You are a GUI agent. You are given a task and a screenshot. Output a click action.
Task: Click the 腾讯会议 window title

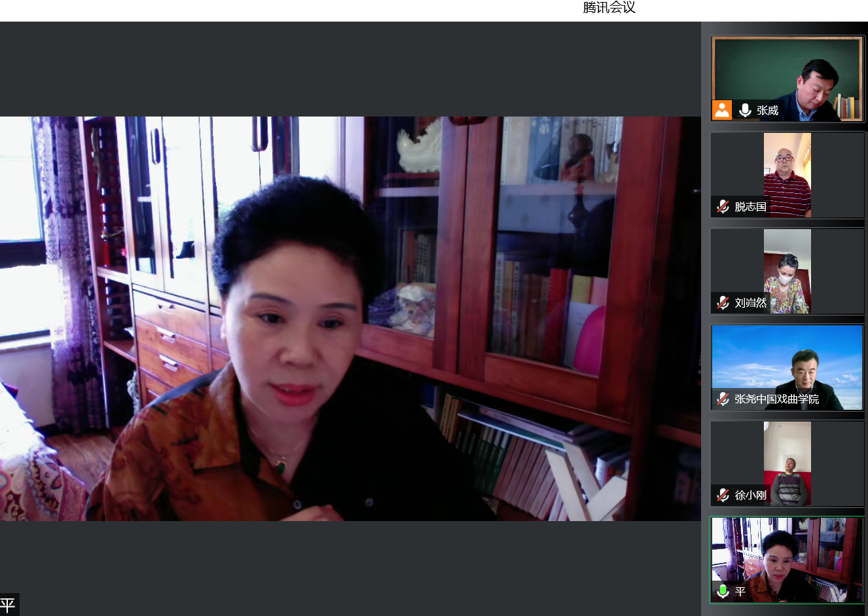tap(609, 8)
